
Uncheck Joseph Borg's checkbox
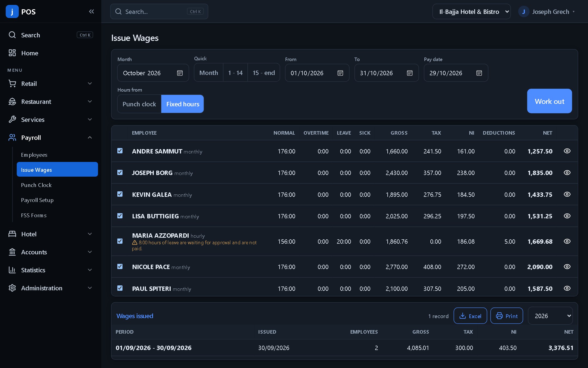(x=120, y=172)
